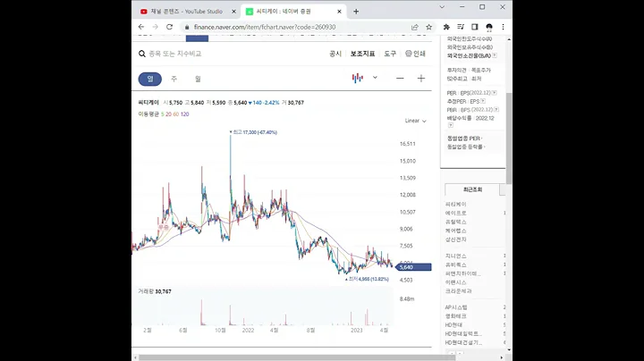The height and width of the screenshot is (361, 644).
Task: Expand the chart type dropdown arrow
Action: click(375, 78)
